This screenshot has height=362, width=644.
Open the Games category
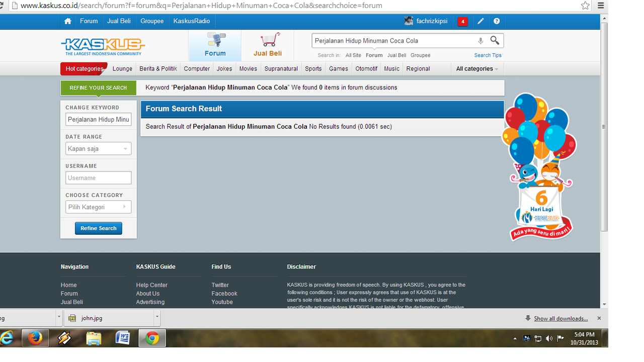coord(339,69)
